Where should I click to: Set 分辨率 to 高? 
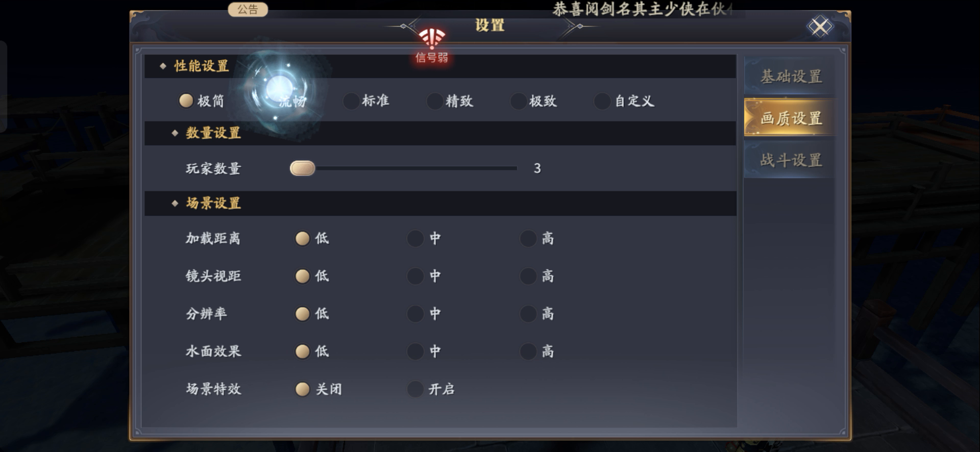pyautogui.click(x=537, y=313)
